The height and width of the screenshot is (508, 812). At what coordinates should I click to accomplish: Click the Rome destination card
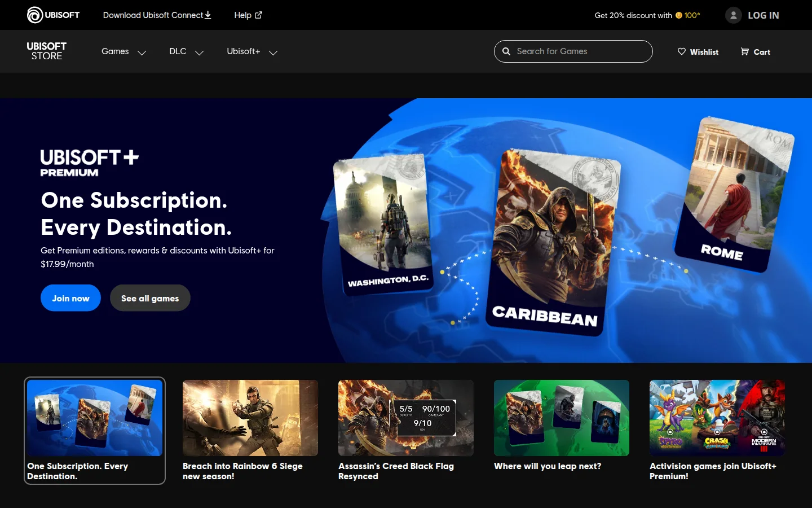tap(734, 194)
